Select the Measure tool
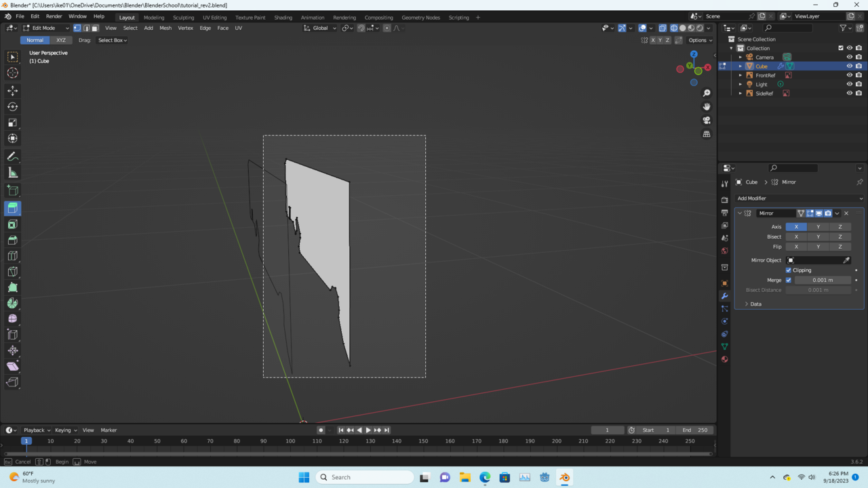Viewport: 868px width, 488px height. 12,172
